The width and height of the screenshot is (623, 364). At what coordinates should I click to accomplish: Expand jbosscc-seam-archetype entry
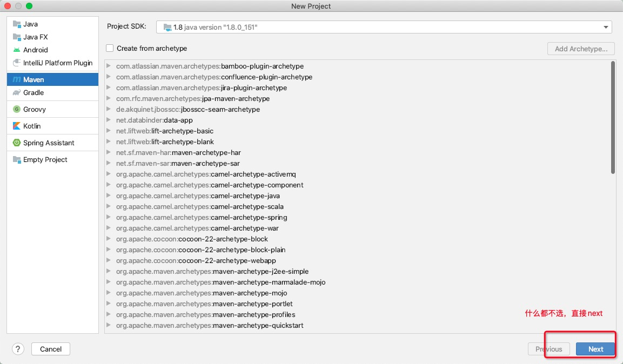(x=109, y=109)
